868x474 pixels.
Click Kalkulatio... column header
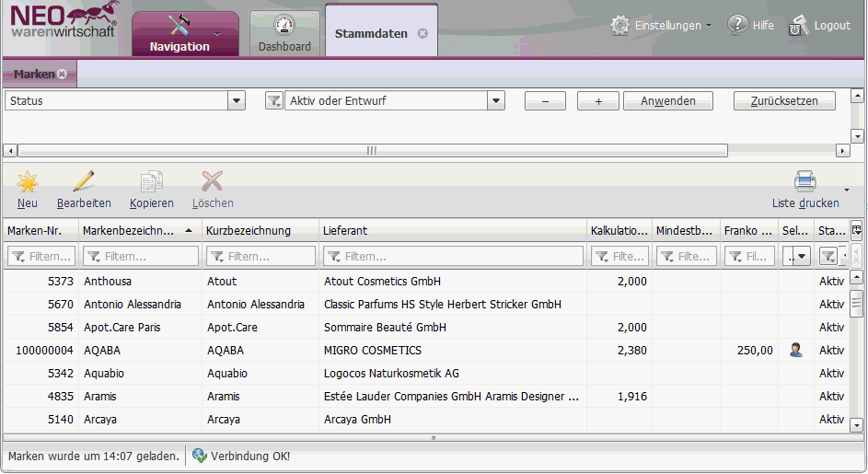[619, 230]
